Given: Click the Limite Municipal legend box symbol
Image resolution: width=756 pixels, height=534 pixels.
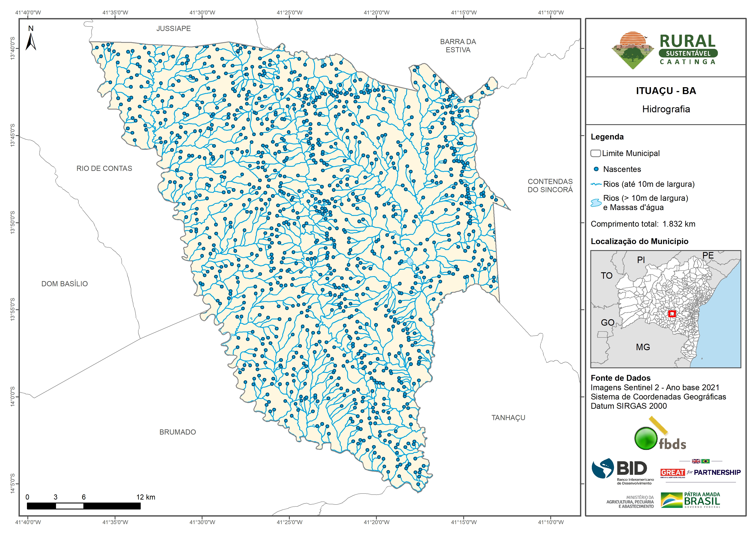Looking at the screenshot, I should pos(595,153).
